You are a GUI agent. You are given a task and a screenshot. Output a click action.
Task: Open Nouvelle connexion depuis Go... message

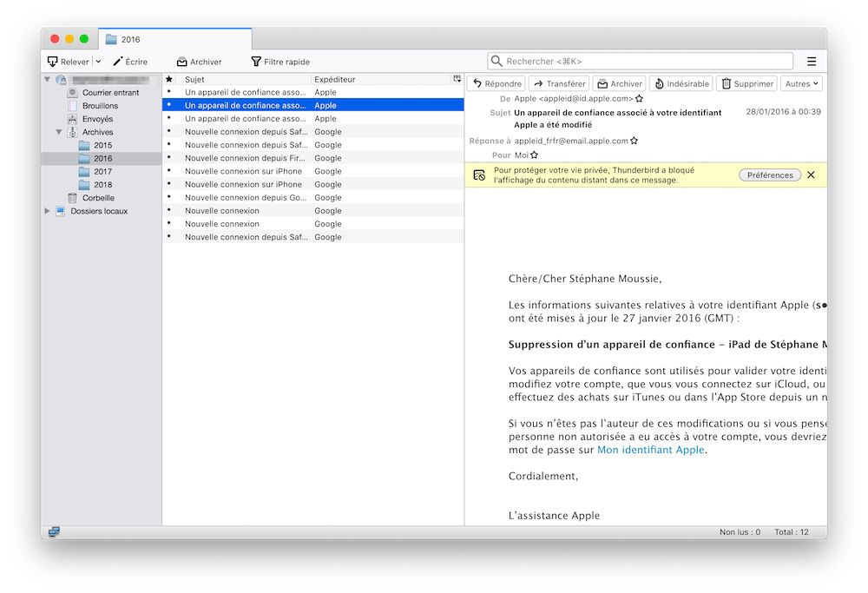pyautogui.click(x=312, y=198)
